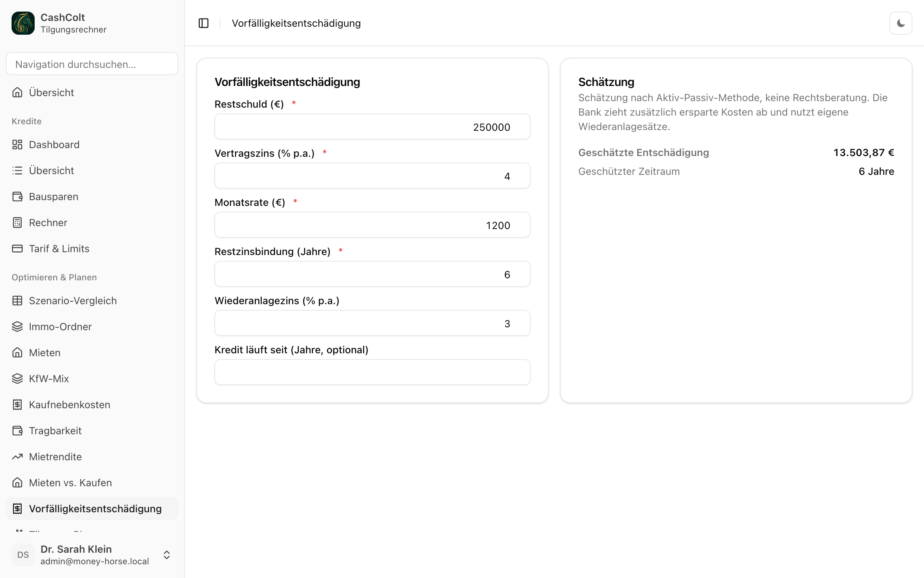The height and width of the screenshot is (578, 924).
Task: Click the DS user avatar
Action: pyautogui.click(x=23, y=555)
